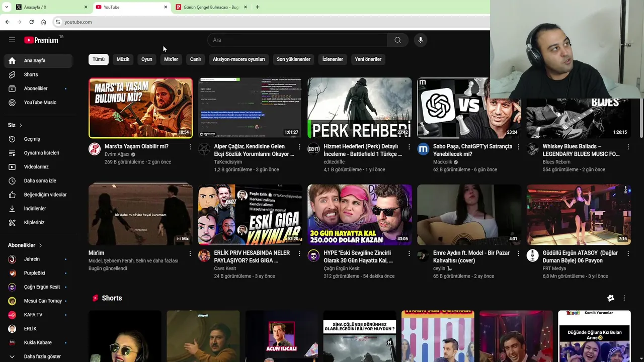Select the Müzik filter chip
Image resolution: width=644 pixels, height=362 pixels.
[123, 59]
